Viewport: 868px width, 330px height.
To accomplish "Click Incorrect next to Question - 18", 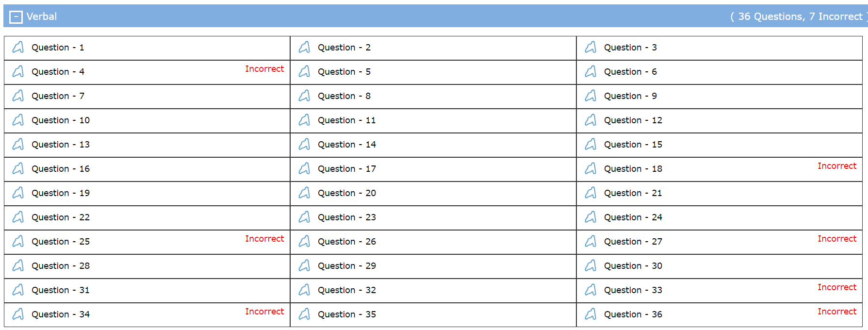I will click(x=837, y=165).
